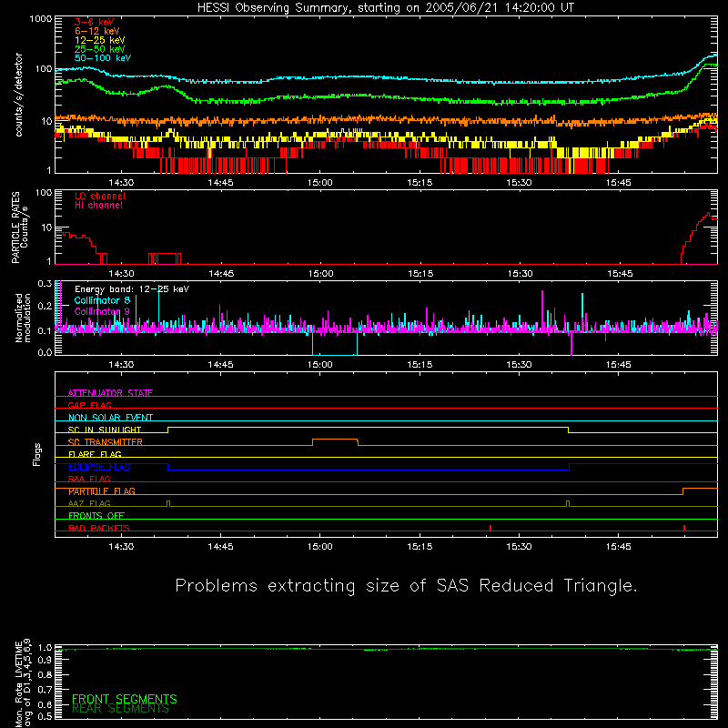The height and width of the screenshot is (728, 728).
Task: Select the cyan '50-100 keV' legend entry
Action: click(x=103, y=58)
